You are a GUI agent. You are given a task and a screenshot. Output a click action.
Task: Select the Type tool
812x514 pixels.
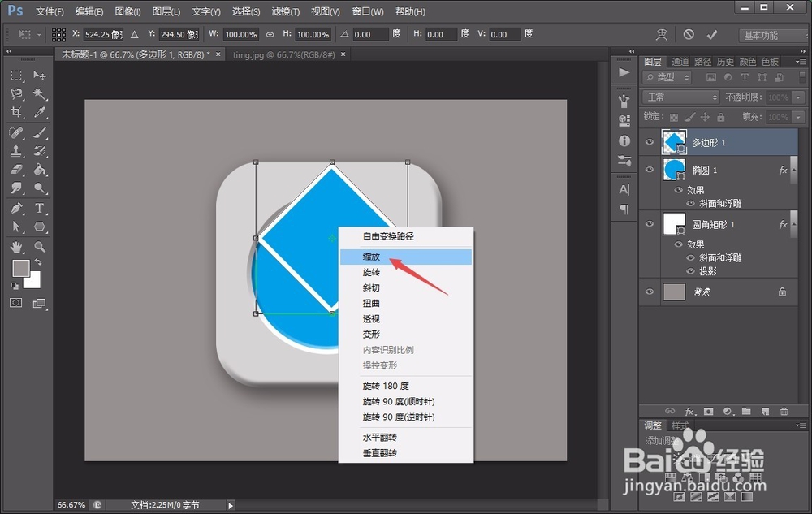[39, 209]
